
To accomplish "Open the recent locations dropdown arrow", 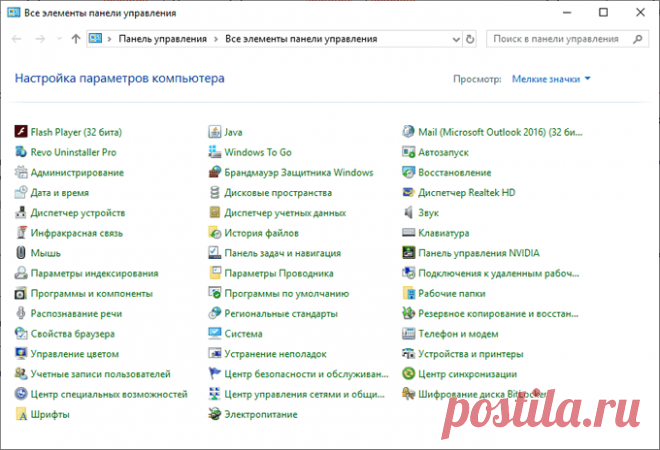I will [x=59, y=39].
